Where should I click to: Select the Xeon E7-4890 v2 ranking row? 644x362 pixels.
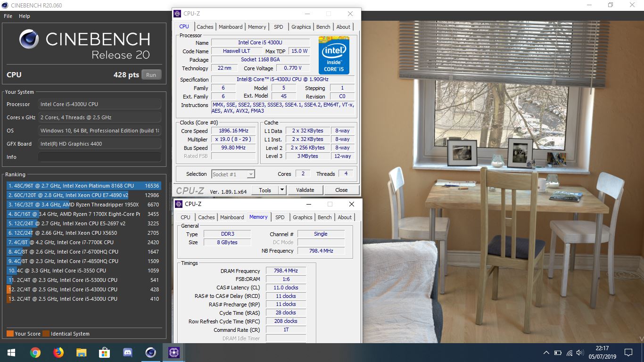(x=84, y=195)
